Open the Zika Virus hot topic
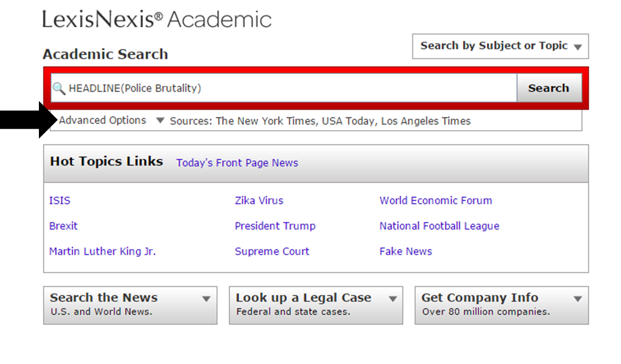Image resolution: width=621 pixels, height=364 pixels. [x=259, y=201]
